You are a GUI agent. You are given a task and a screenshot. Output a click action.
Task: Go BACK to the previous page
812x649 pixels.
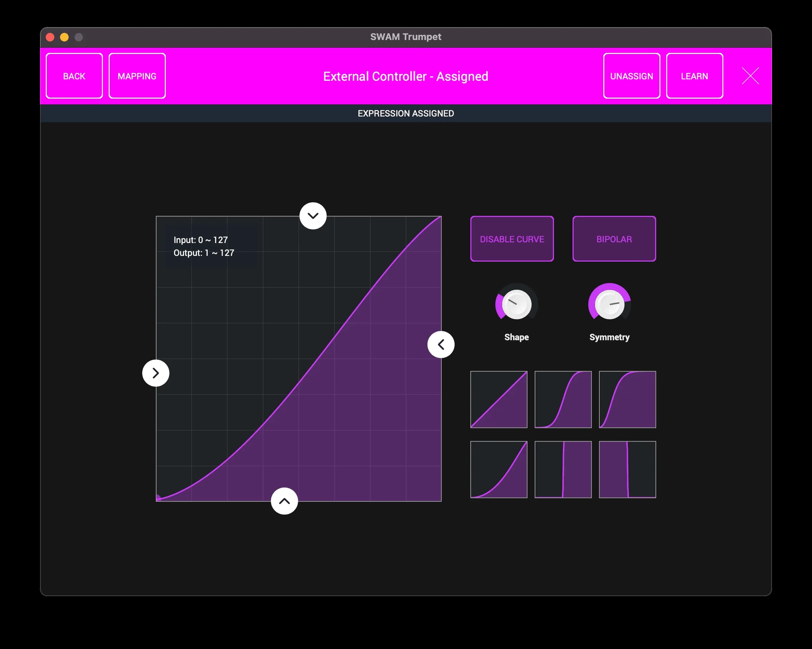coord(74,76)
